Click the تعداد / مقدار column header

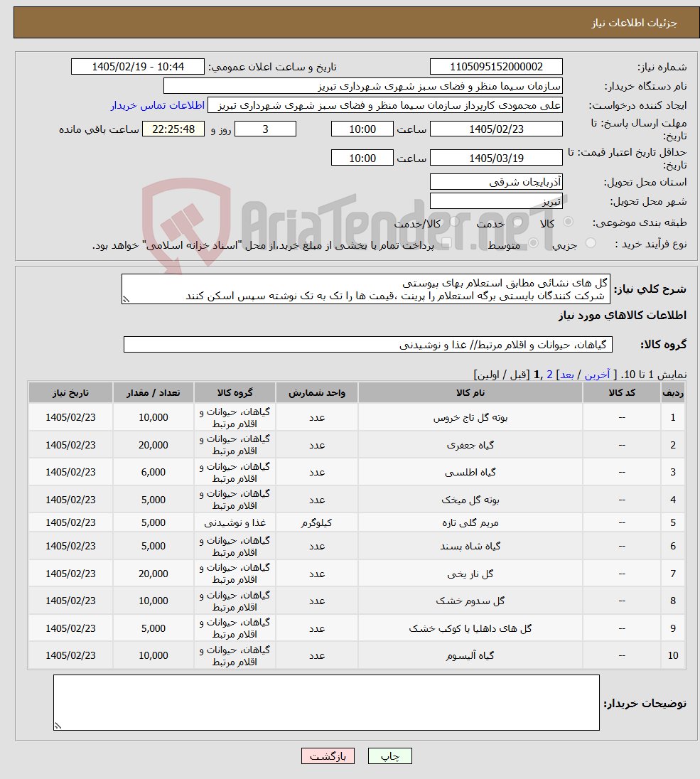pos(153,392)
